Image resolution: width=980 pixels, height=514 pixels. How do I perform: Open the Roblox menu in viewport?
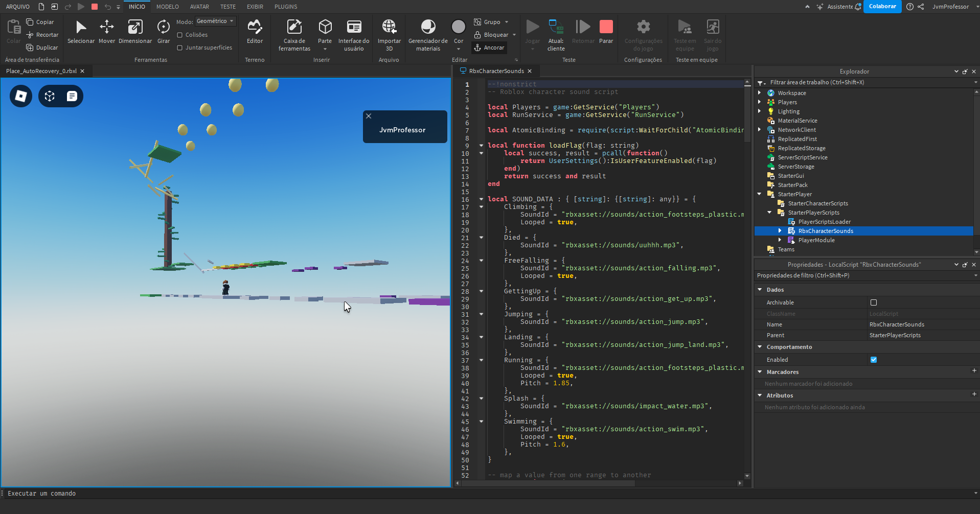(x=21, y=96)
